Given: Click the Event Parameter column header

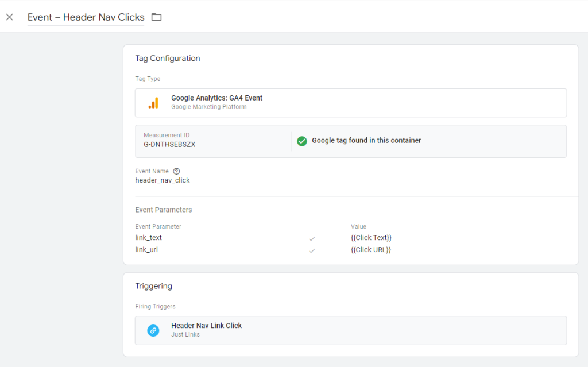Looking at the screenshot, I should pos(158,227).
